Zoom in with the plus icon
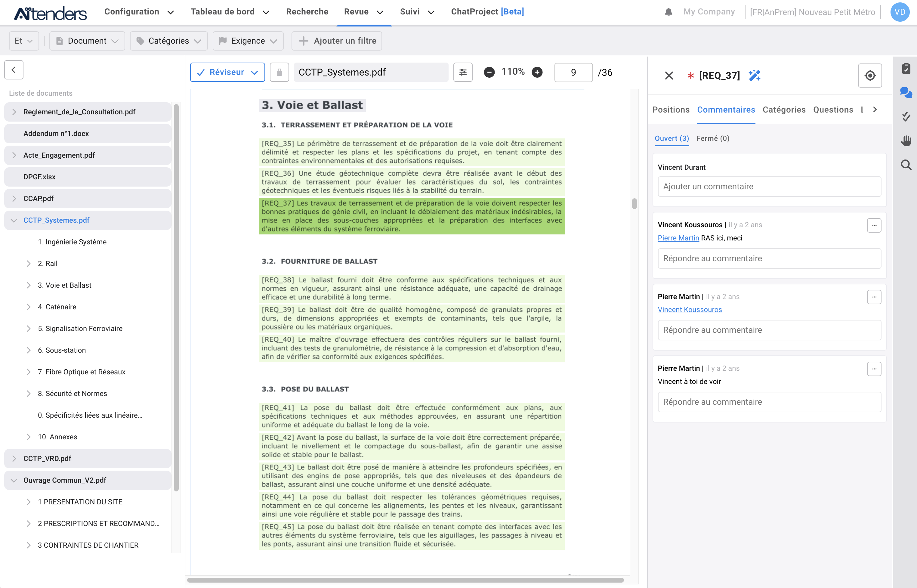The width and height of the screenshot is (917, 588). pyautogui.click(x=537, y=72)
